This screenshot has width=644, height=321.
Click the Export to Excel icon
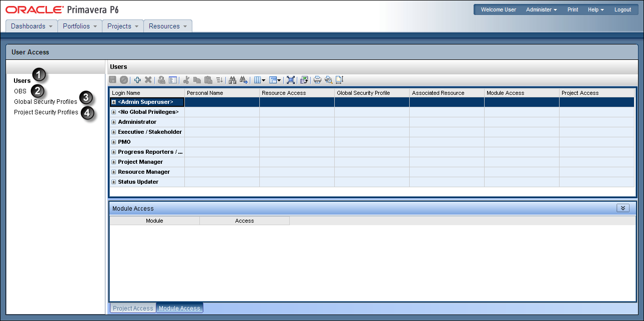click(x=304, y=80)
